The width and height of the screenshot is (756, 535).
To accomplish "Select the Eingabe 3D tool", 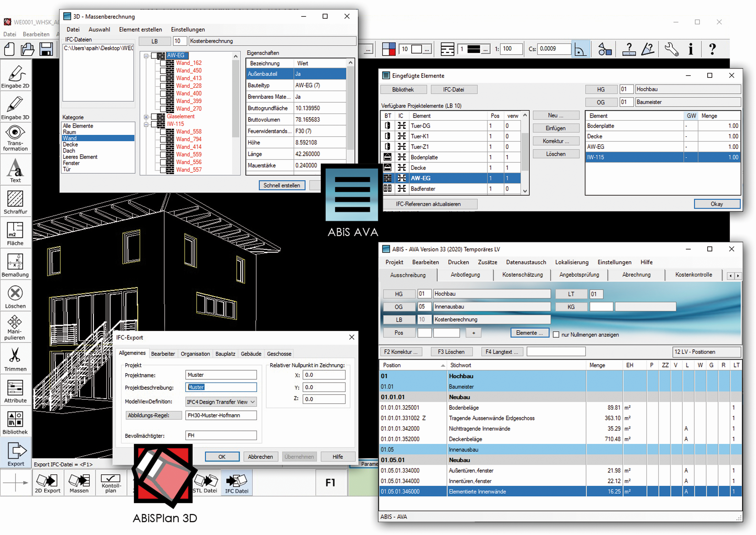I will [x=16, y=107].
